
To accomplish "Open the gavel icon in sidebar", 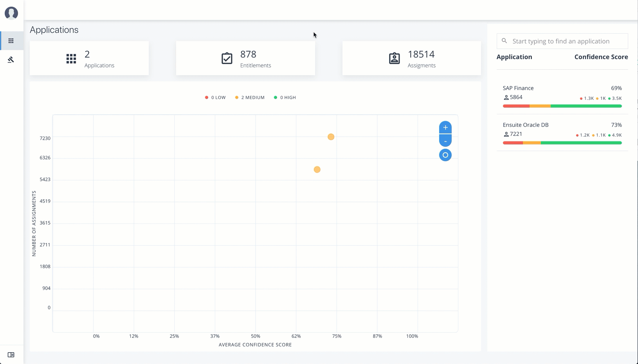I will pos(11,59).
